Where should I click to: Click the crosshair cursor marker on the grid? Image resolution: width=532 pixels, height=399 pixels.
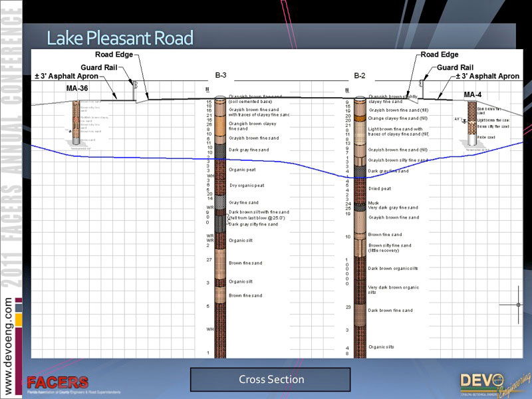[519, 304]
